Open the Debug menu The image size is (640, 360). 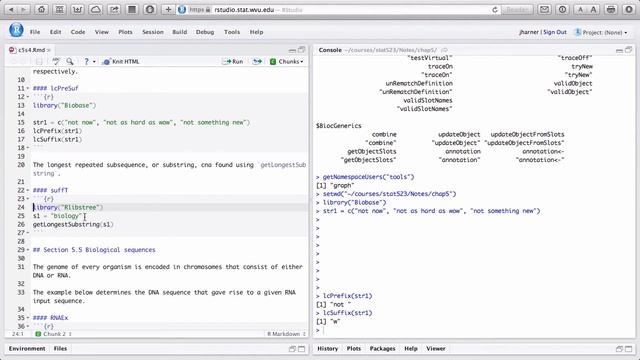pyautogui.click(x=205, y=32)
